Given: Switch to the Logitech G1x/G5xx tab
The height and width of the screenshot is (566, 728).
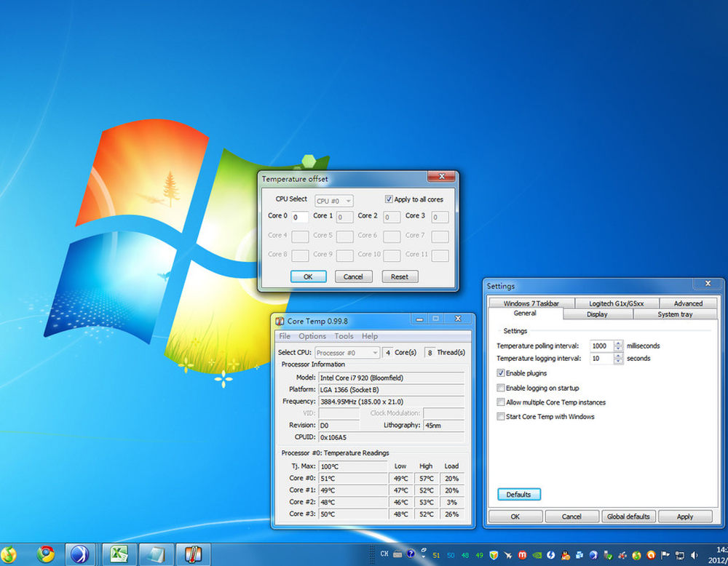Looking at the screenshot, I should (x=616, y=303).
